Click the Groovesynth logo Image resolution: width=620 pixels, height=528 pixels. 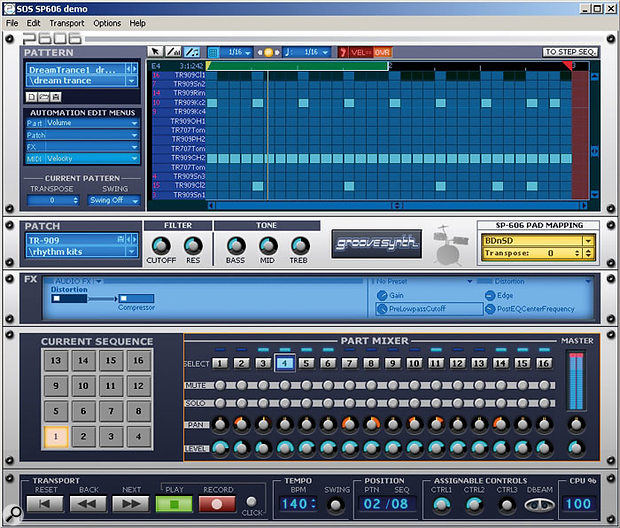(x=376, y=244)
